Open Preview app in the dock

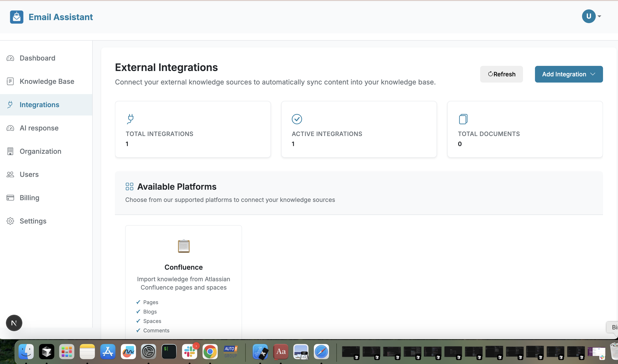point(301,352)
